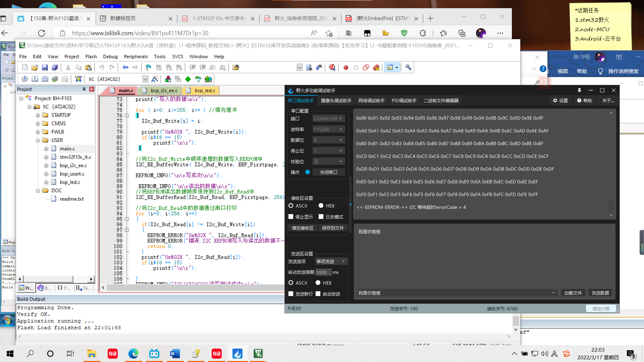Collapse the USER folder in project tree
This screenshot has height=362, width=644.
pyautogui.click(x=38, y=140)
